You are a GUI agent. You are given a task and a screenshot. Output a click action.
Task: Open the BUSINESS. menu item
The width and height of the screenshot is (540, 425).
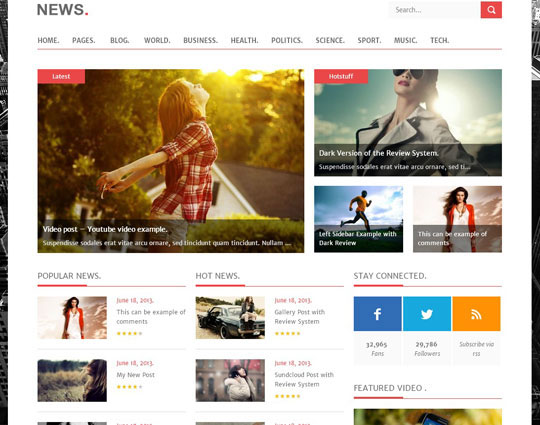(200, 40)
